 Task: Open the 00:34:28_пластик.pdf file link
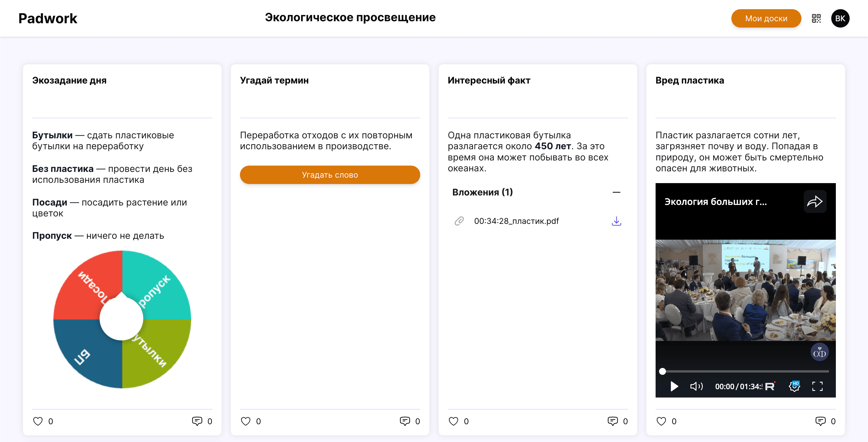pos(516,221)
